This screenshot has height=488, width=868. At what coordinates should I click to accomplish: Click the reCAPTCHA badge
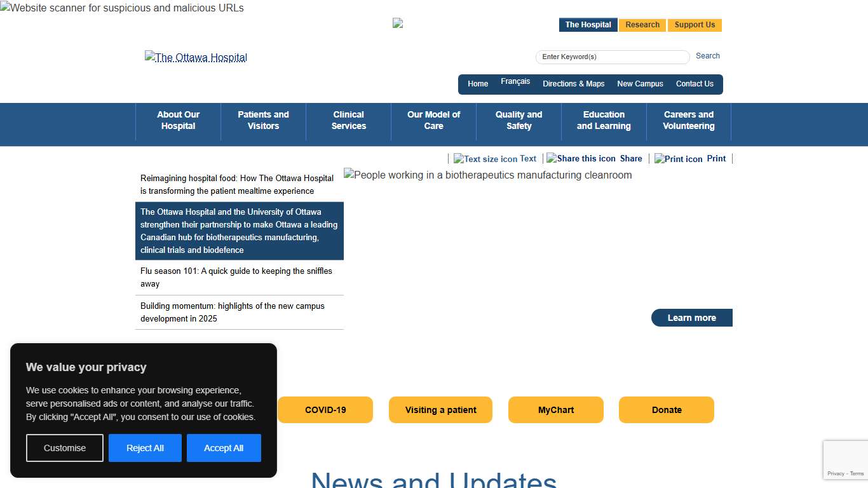[846, 459]
